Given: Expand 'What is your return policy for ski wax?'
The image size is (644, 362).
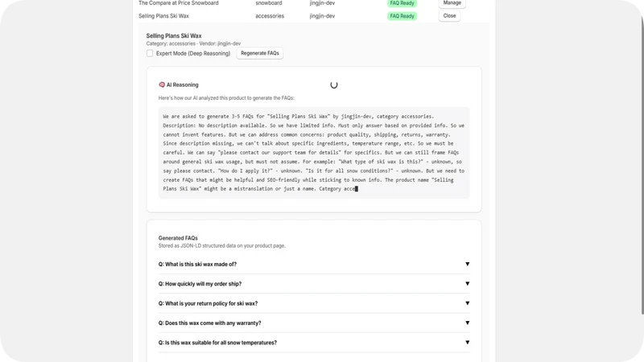Looking at the screenshot, I should (x=314, y=304).
